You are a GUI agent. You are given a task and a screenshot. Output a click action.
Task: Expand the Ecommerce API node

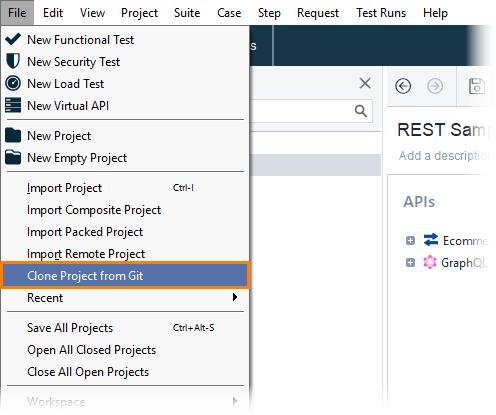410,240
